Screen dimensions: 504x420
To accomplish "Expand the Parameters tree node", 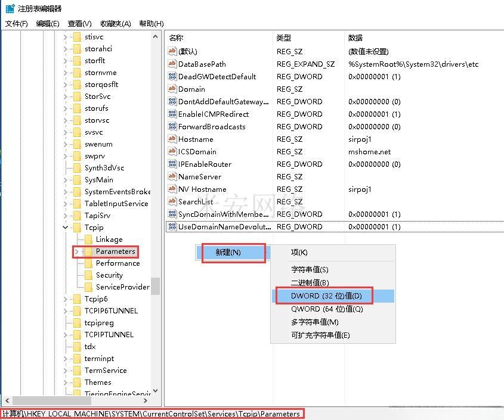I will (76, 251).
